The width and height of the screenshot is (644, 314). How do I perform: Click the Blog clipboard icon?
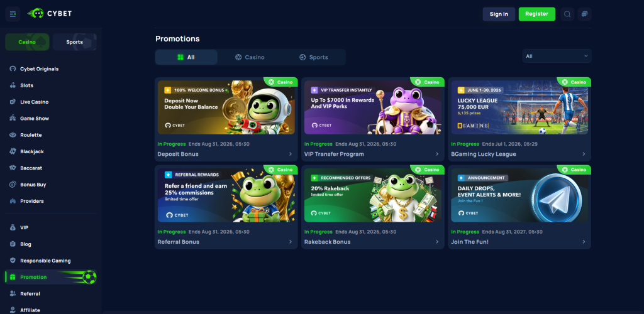(13, 244)
